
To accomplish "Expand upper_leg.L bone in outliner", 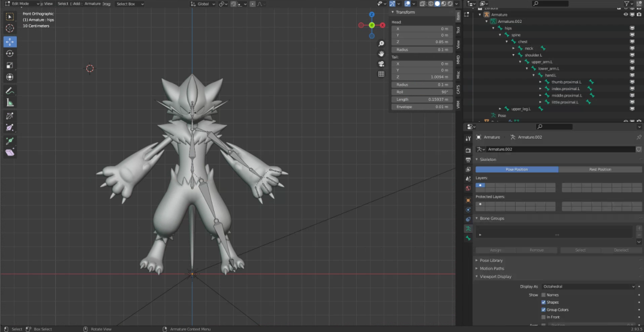I will pyautogui.click(x=500, y=109).
